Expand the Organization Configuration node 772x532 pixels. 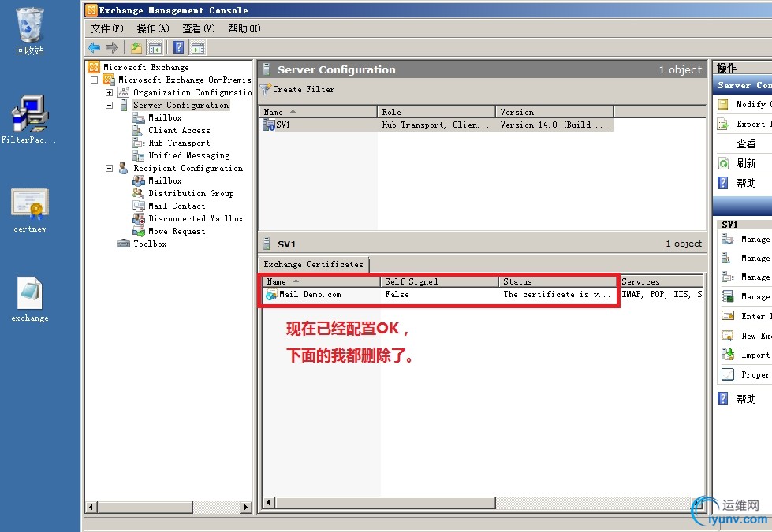(110, 92)
